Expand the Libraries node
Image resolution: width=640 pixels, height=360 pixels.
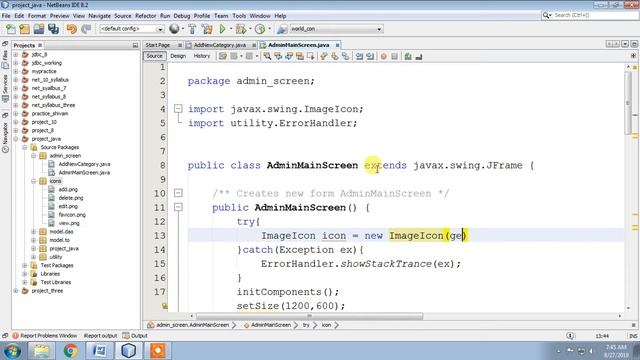pos(24,274)
